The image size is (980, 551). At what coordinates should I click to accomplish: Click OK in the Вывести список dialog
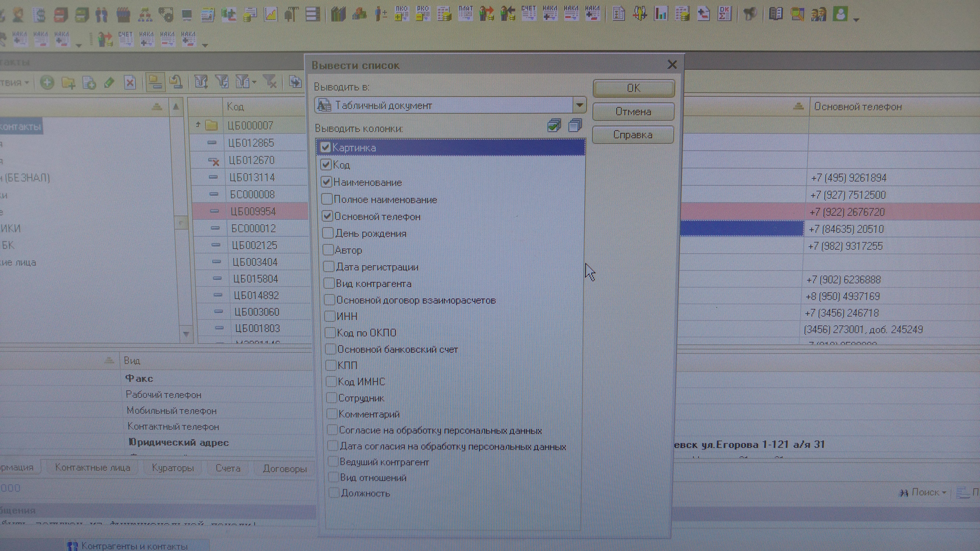[x=633, y=88]
